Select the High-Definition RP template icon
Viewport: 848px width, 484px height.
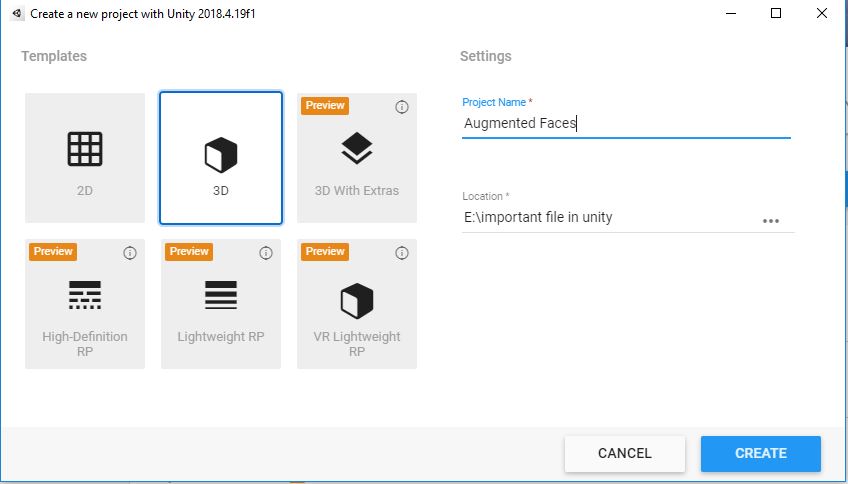coord(85,295)
